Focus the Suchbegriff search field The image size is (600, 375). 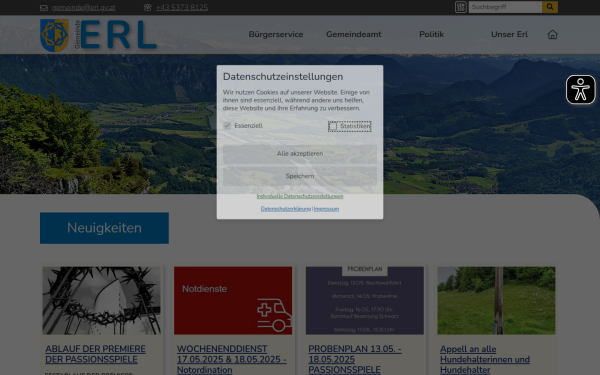pos(505,7)
